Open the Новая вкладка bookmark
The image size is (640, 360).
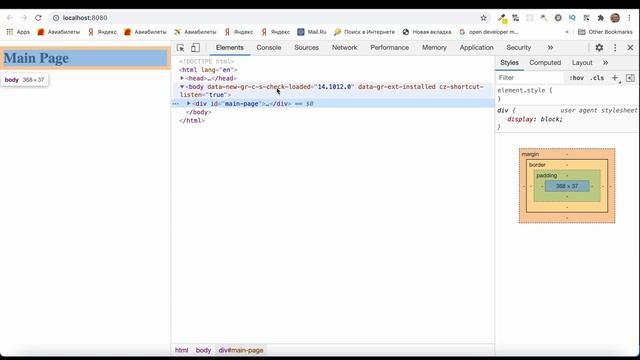427,31
